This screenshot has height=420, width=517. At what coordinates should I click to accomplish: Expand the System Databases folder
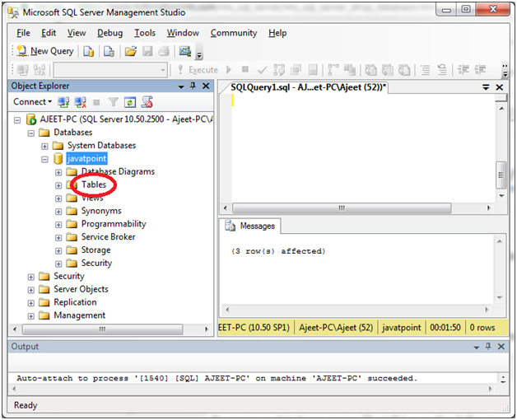coord(44,146)
